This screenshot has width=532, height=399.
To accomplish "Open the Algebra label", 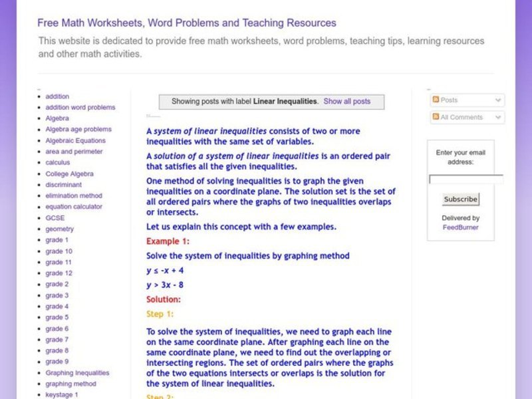I will coord(56,118).
